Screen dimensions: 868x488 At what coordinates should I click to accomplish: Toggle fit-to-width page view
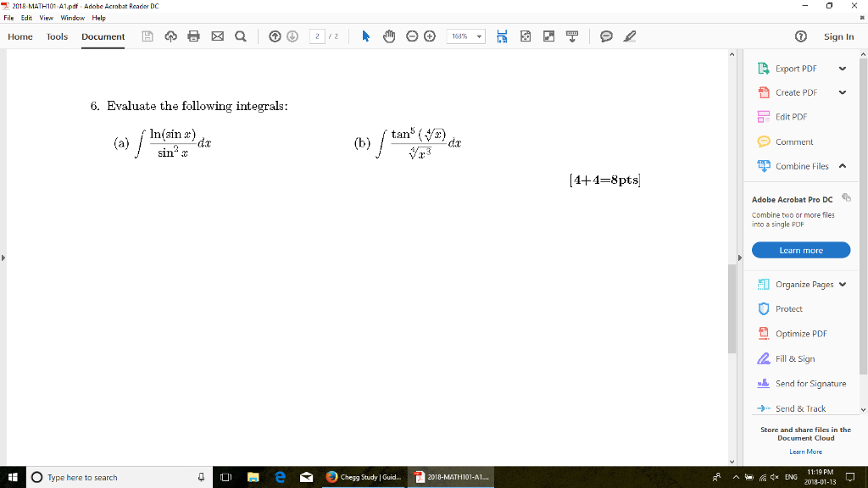tap(502, 36)
